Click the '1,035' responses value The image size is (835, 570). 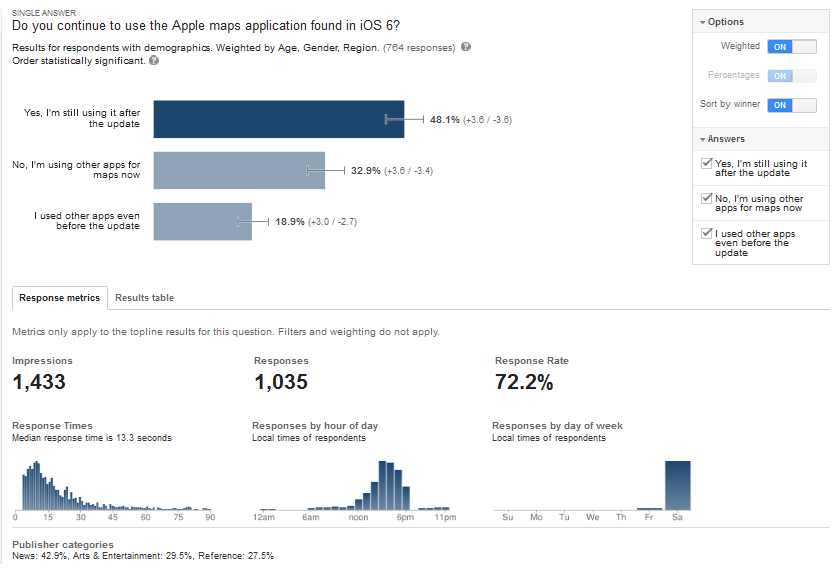[x=281, y=382]
